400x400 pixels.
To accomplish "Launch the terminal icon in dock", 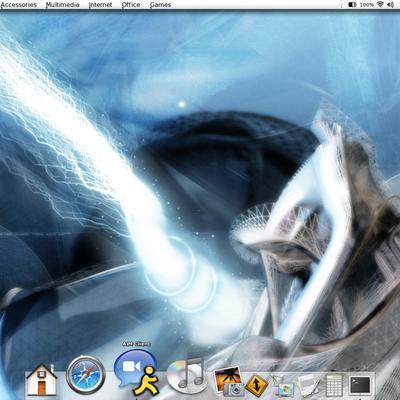I will [x=361, y=385].
